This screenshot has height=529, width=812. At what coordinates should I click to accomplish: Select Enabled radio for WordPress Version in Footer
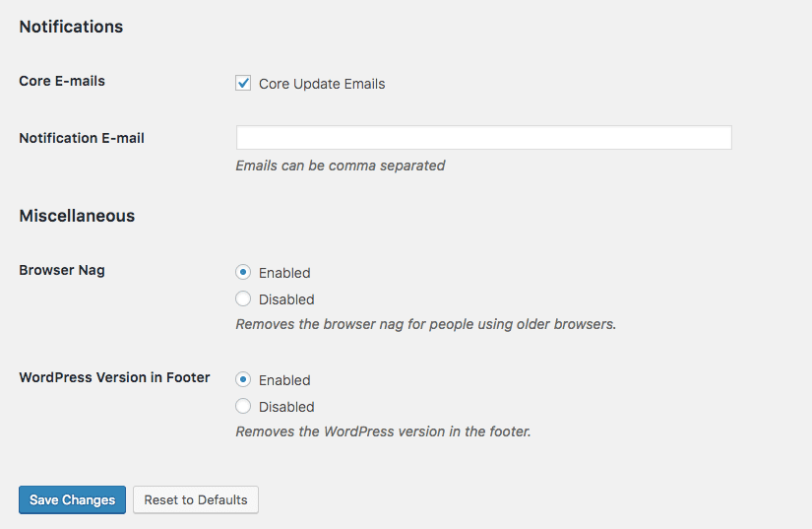[244, 380]
